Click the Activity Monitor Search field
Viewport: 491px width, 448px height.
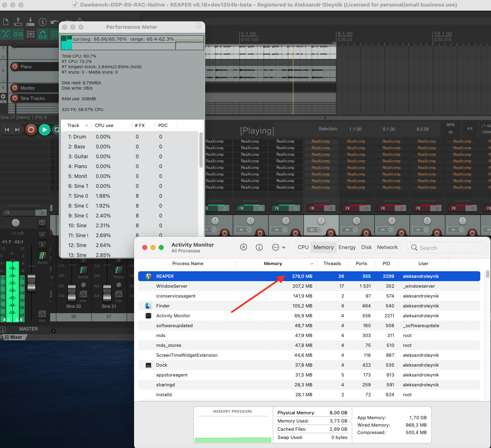(x=446, y=248)
